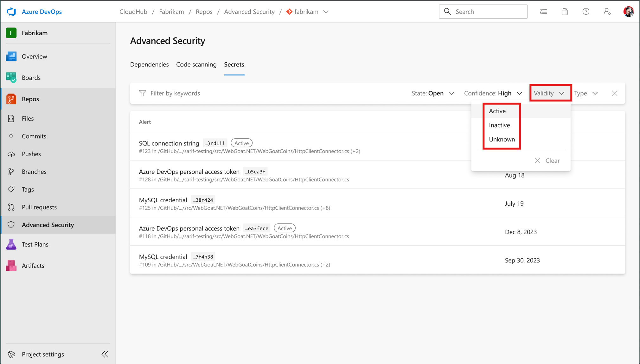This screenshot has height=364, width=640.
Task: Click the ...)rd1!! secret snippet
Action: coord(215,143)
